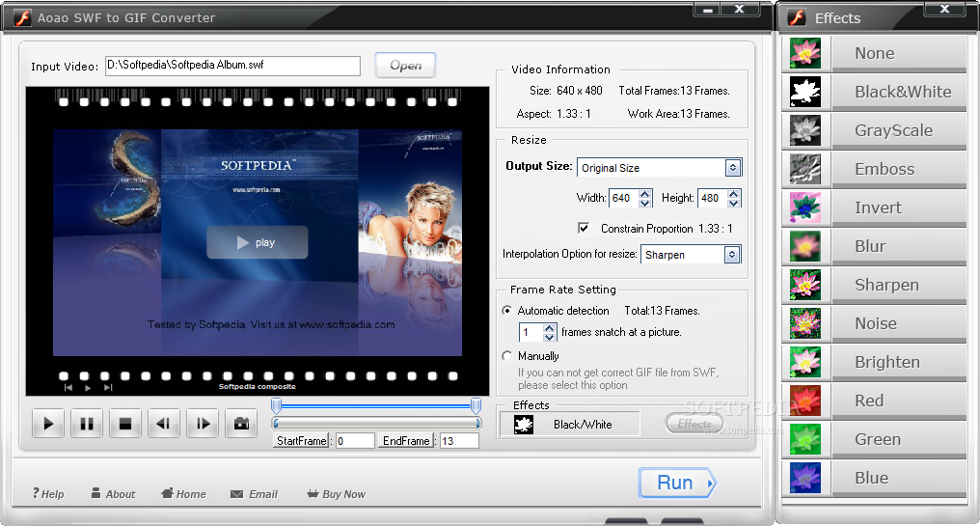Viewport: 980px width, 526px height.
Task: Click the end frame slider handle
Action: 476,406
